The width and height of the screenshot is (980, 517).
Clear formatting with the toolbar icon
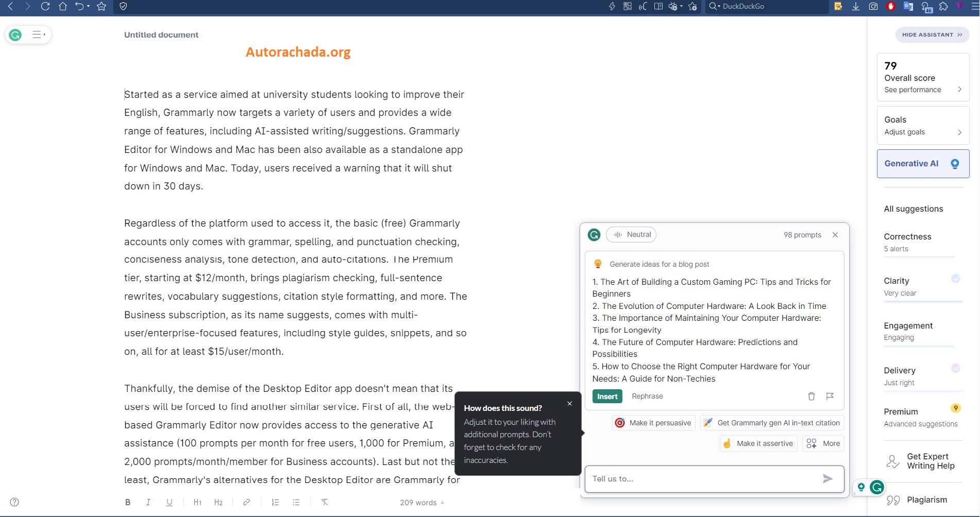pos(325,502)
